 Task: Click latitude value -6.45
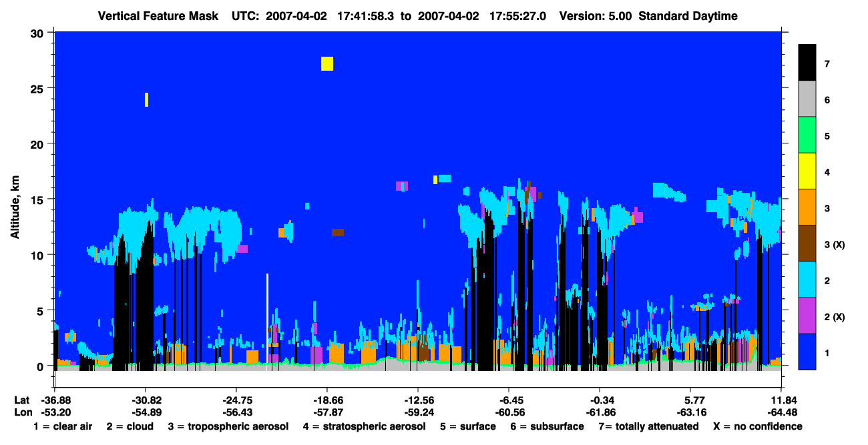tap(509, 400)
